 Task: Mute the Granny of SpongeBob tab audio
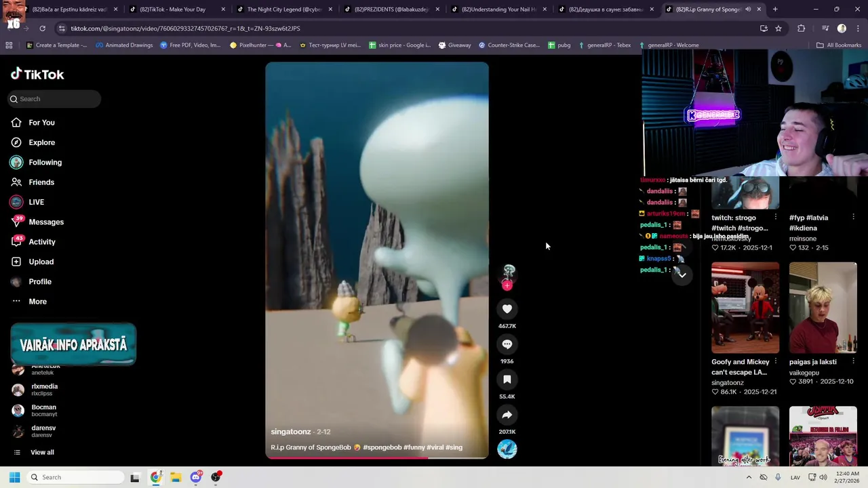748,9
